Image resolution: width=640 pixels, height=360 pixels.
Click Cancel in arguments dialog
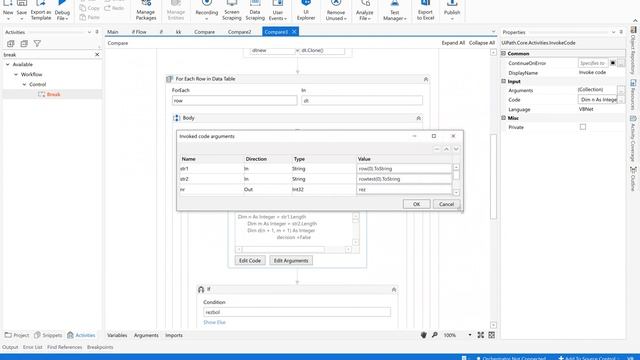click(x=446, y=204)
